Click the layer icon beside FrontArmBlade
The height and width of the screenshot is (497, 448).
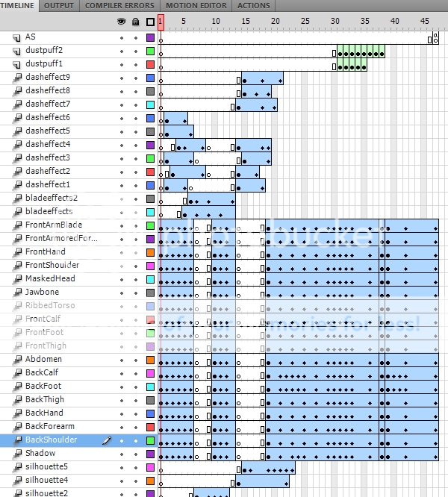(17, 225)
